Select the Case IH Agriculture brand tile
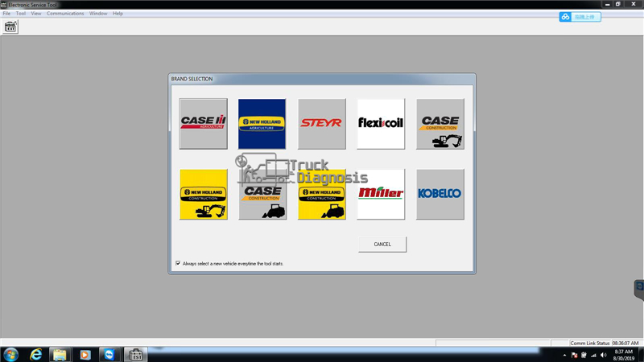 pyautogui.click(x=204, y=124)
